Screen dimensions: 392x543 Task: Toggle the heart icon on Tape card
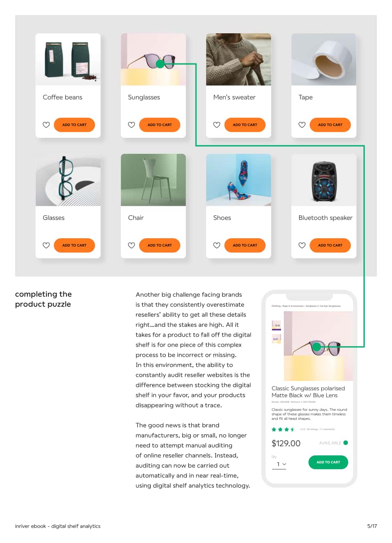pyautogui.click(x=302, y=125)
